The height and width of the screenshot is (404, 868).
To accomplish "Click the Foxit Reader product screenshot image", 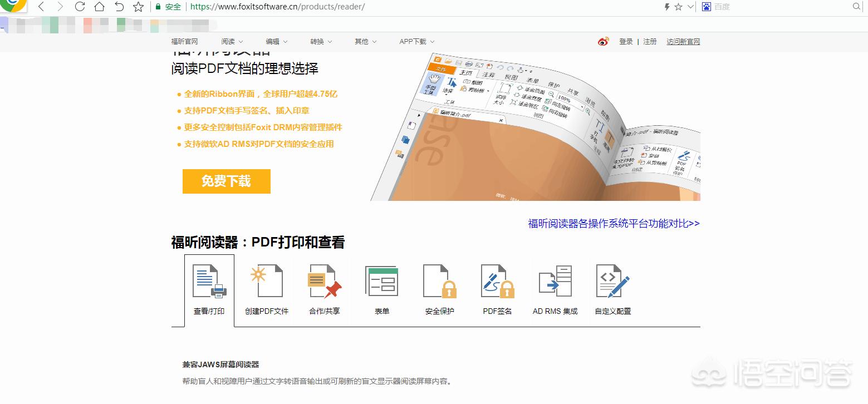I will point(535,127).
